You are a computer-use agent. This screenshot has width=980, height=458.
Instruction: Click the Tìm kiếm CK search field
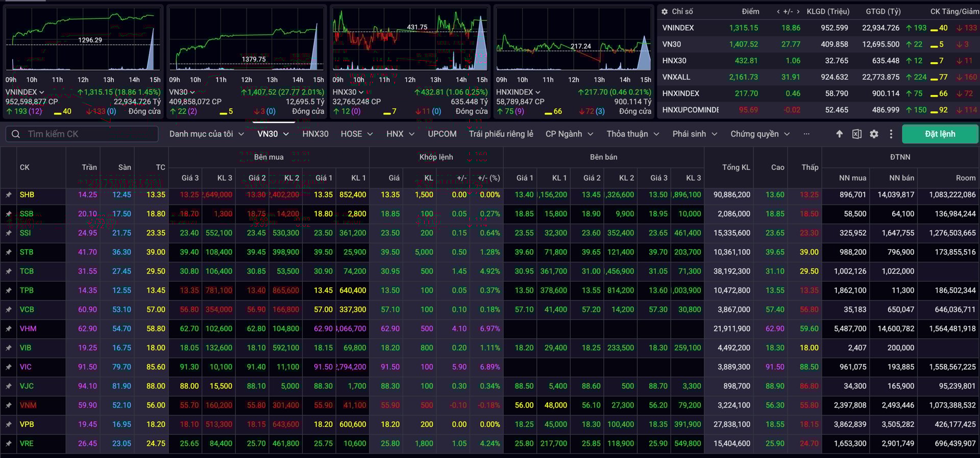[87, 134]
